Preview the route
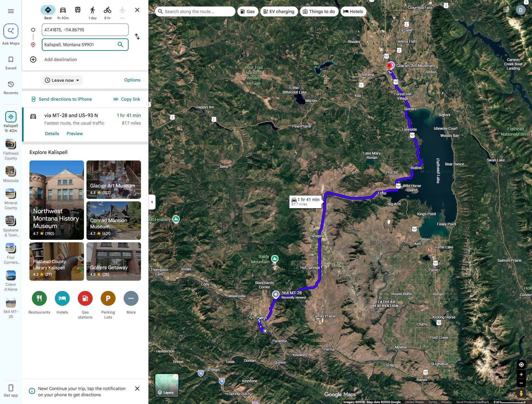 click(75, 134)
